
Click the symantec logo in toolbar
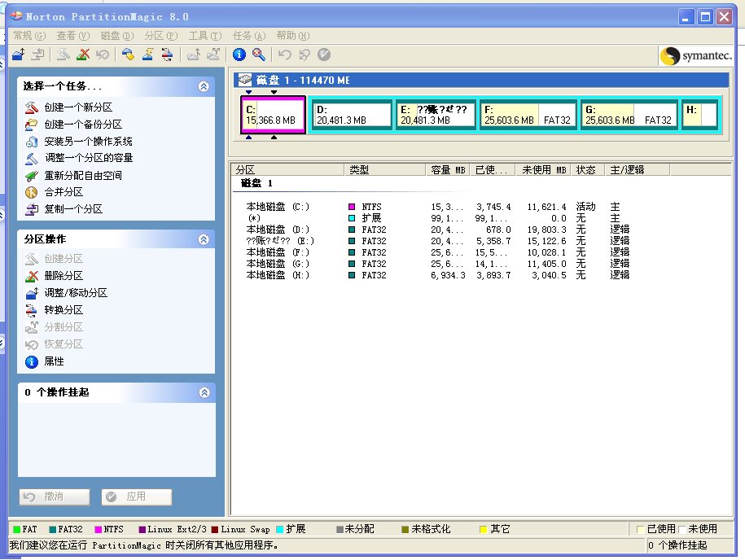(x=696, y=55)
